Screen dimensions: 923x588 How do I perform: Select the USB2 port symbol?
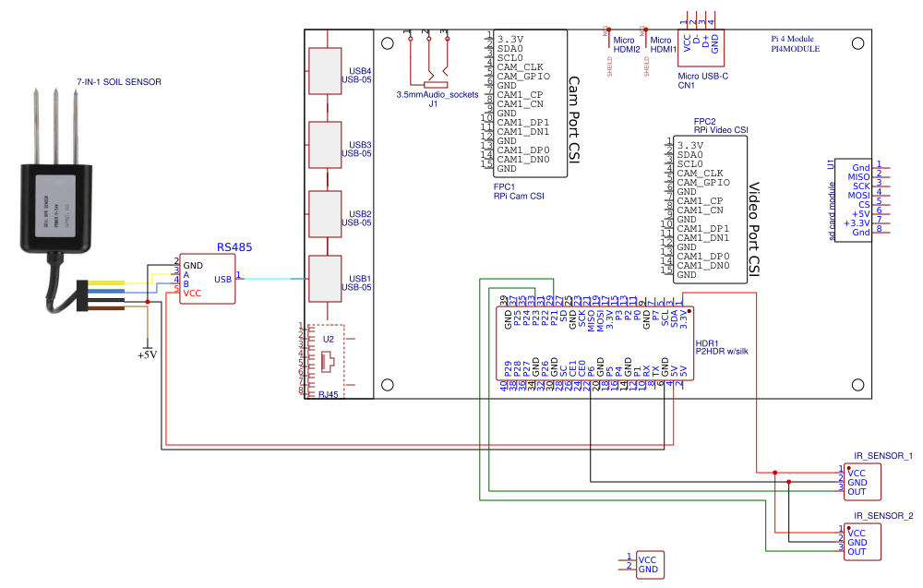click(325, 214)
